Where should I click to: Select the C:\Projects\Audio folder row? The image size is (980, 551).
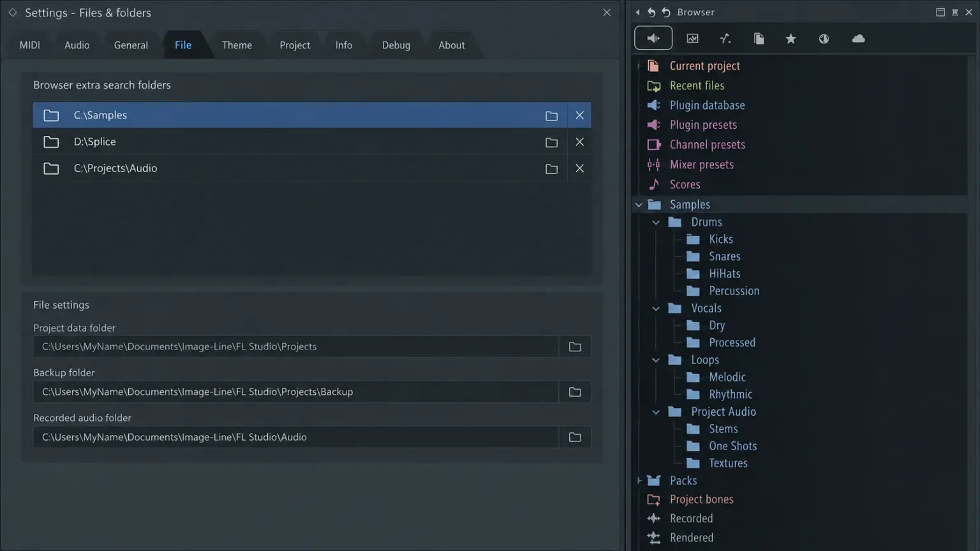click(312, 168)
